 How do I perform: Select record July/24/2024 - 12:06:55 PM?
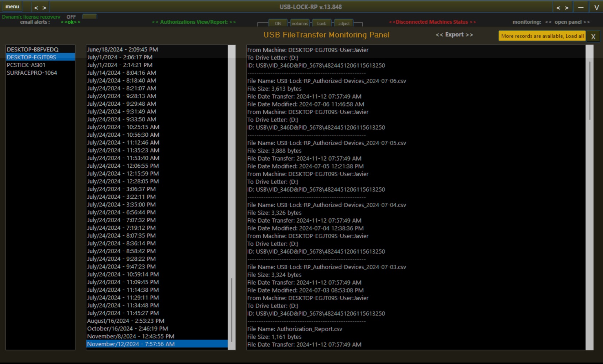(x=157, y=166)
